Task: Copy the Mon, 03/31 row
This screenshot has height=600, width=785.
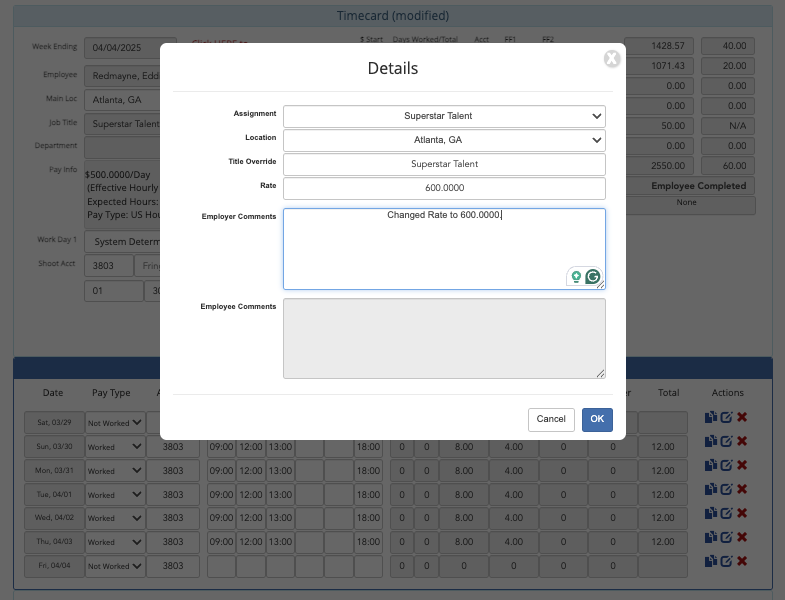Action: [711, 465]
